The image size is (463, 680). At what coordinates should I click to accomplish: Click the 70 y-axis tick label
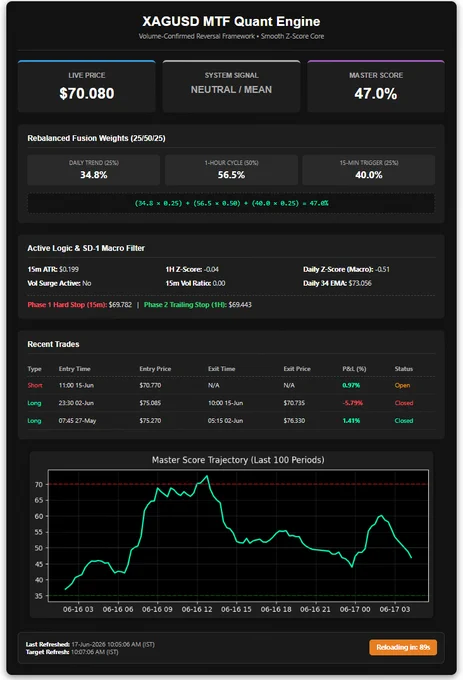click(39, 484)
